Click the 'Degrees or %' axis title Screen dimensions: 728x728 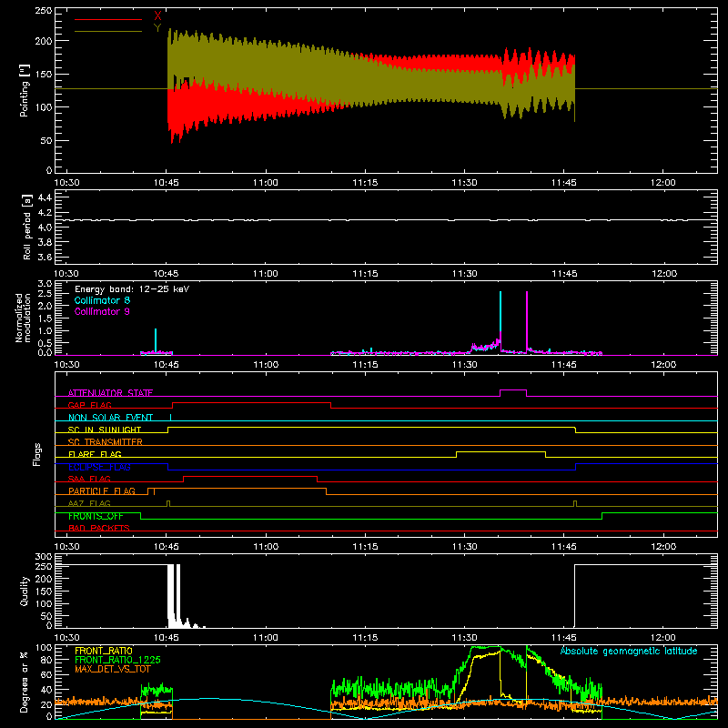tap(25, 682)
